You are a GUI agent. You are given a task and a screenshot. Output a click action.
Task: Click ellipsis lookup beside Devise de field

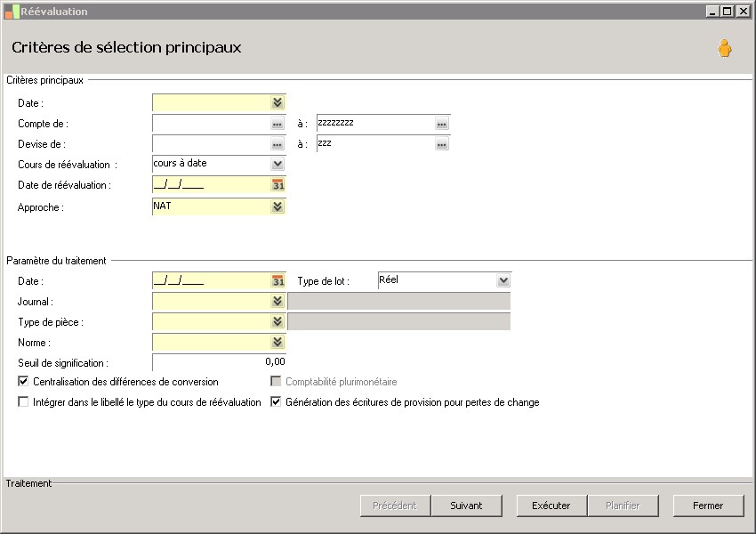click(x=277, y=144)
